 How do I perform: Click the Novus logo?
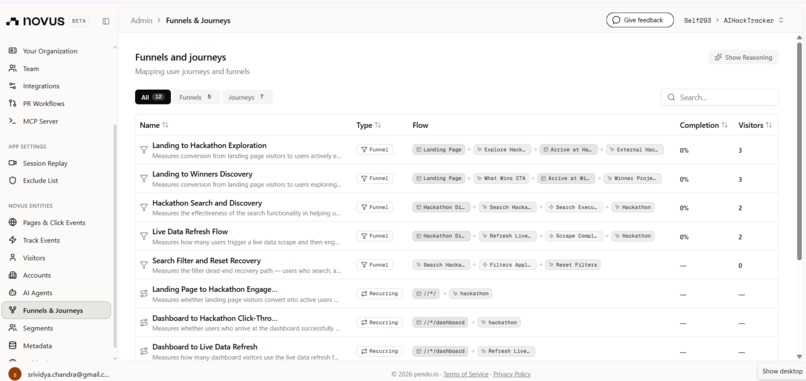[x=35, y=21]
